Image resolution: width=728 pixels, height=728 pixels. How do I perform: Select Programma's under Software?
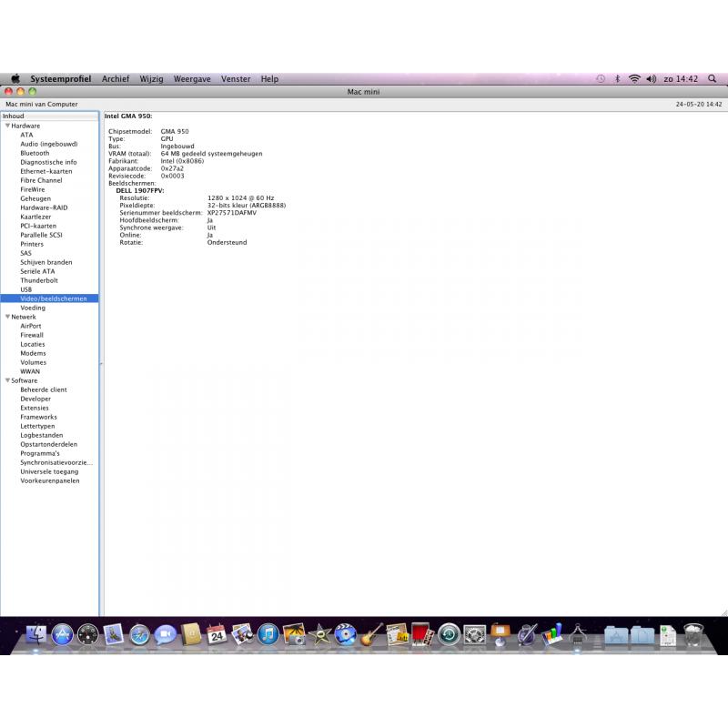coord(40,453)
